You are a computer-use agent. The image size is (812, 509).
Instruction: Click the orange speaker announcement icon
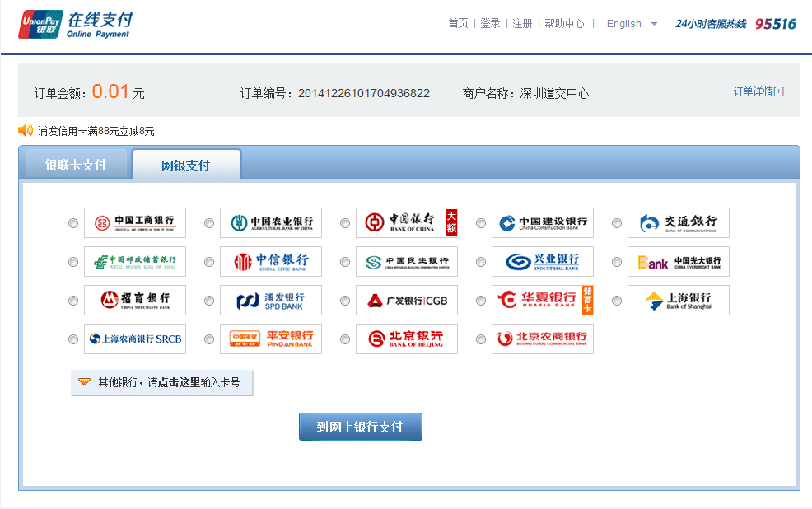point(26,130)
